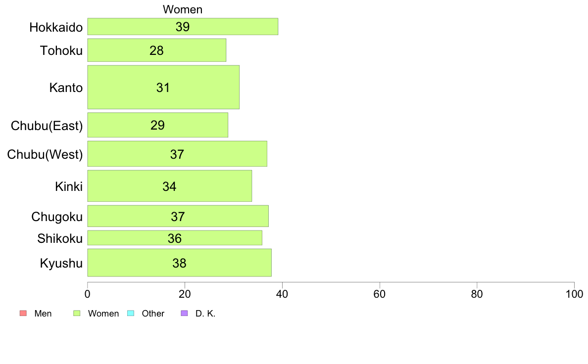Click the Kanto bar showing 31
Viewport: 588px width, 364px height.
tap(163, 88)
